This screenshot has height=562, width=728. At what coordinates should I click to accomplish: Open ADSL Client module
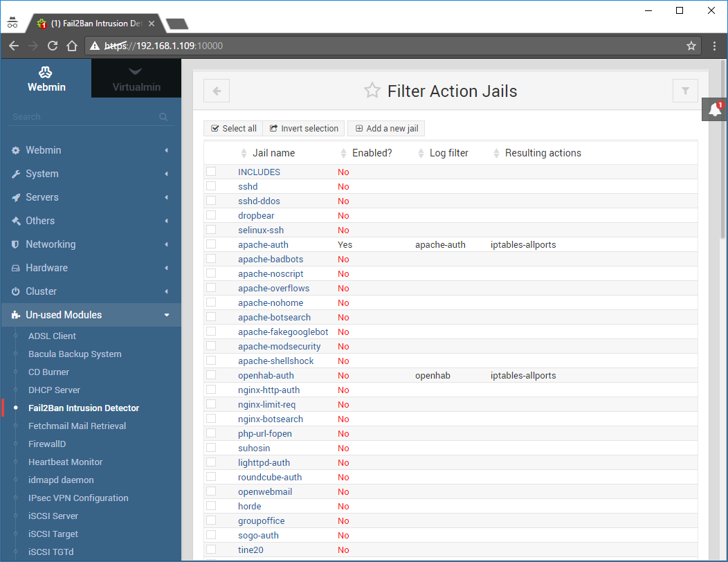click(52, 336)
